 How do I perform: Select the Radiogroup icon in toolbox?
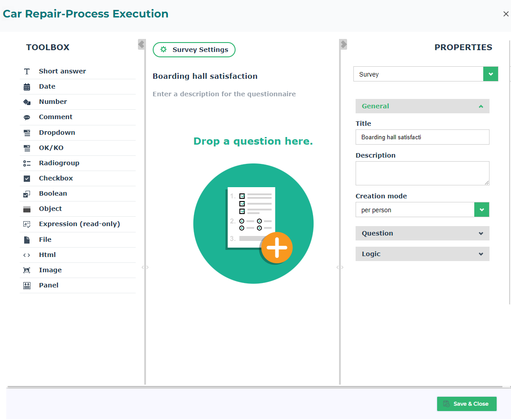click(27, 163)
